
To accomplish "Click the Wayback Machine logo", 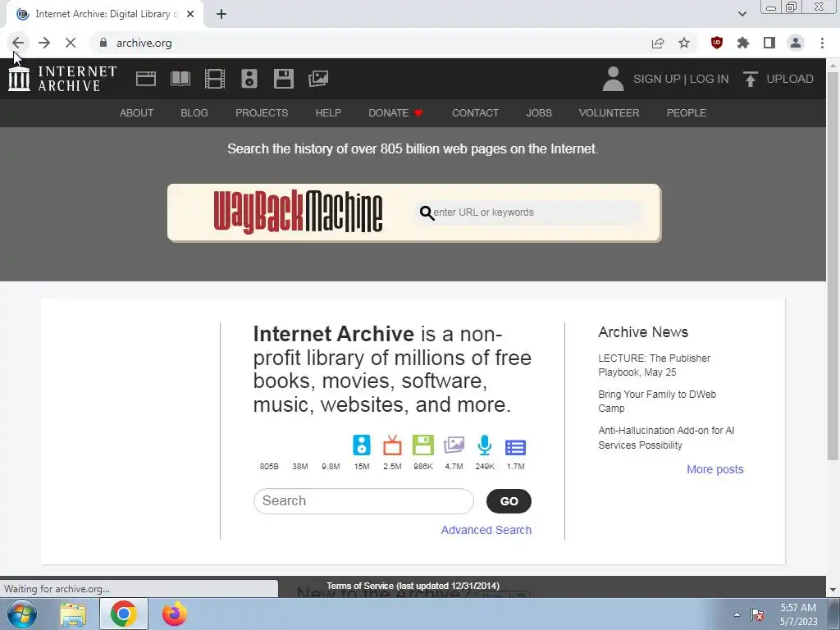I will click(298, 212).
